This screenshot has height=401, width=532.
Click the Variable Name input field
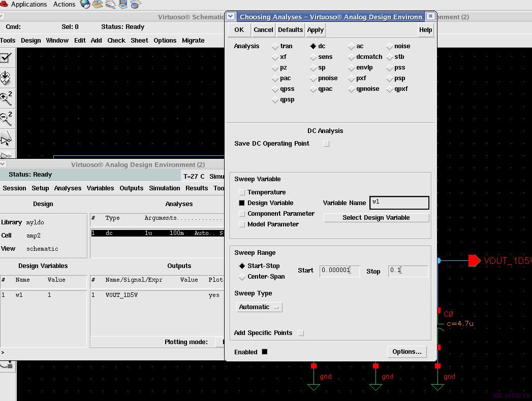tap(399, 203)
